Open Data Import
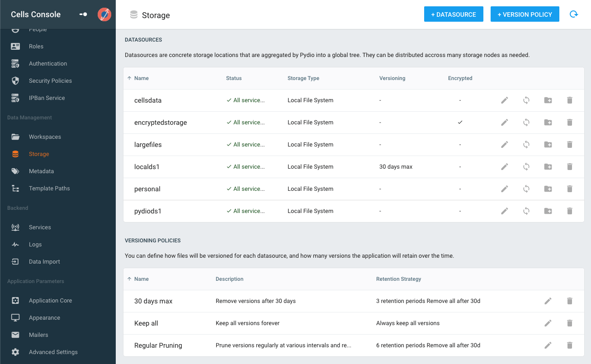Screen dimensions: 591x364 point(44,262)
